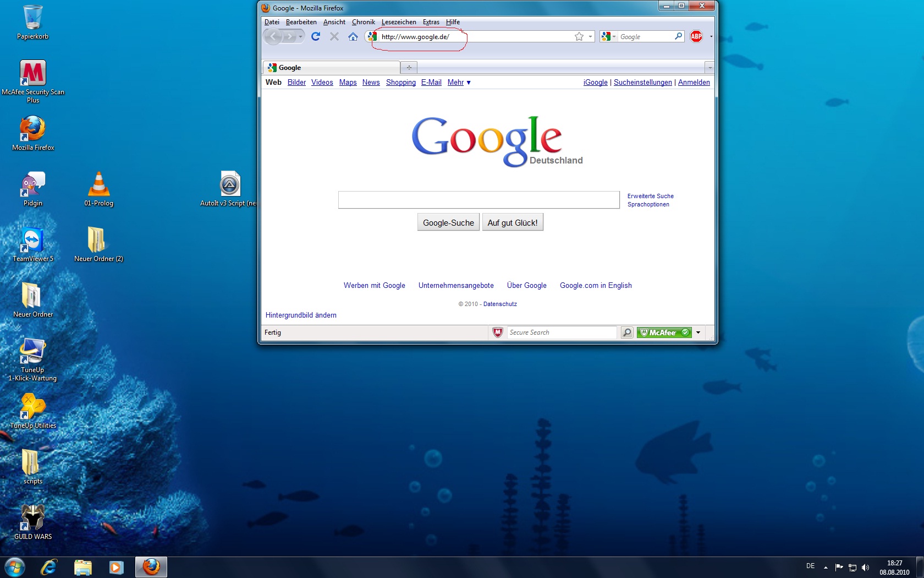Launch Internet Explorer from the taskbar
This screenshot has width=924, height=578.
pos(48,567)
